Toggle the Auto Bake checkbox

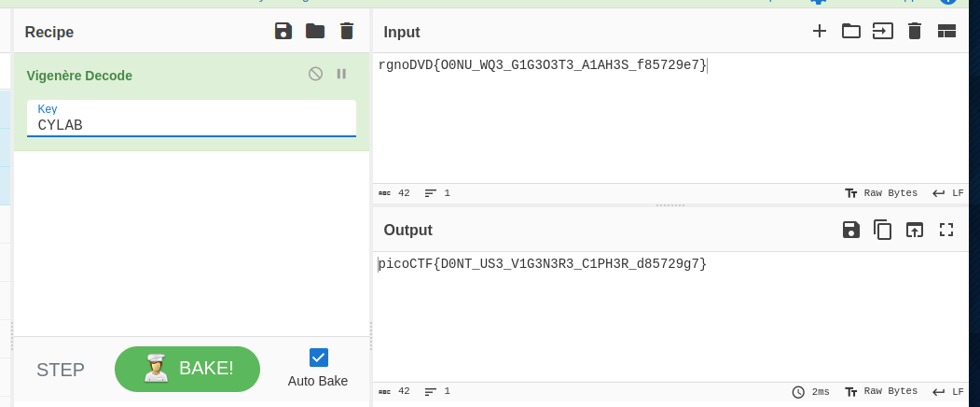click(x=318, y=357)
